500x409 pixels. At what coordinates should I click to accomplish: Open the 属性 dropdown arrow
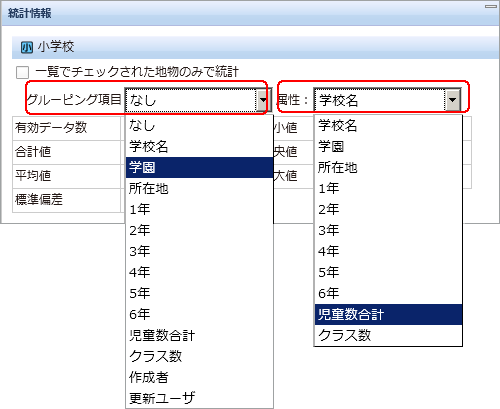point(452,100)
